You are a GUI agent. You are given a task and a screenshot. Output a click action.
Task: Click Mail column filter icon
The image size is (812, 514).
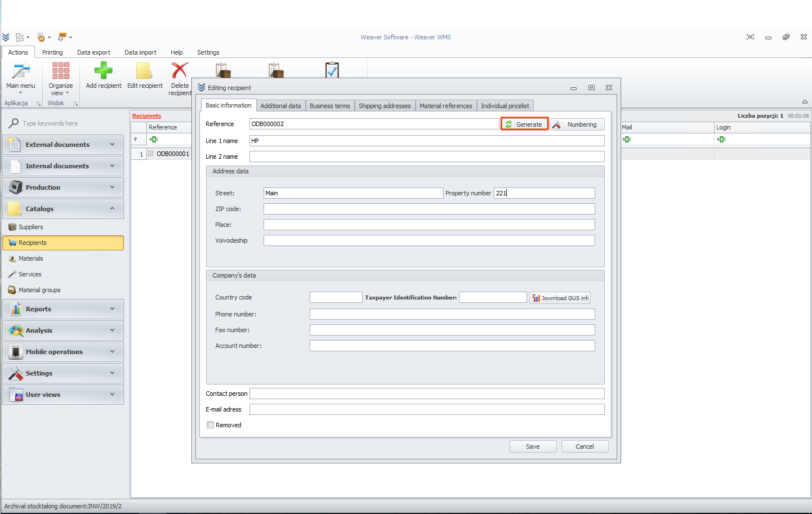tap(627, 139)
